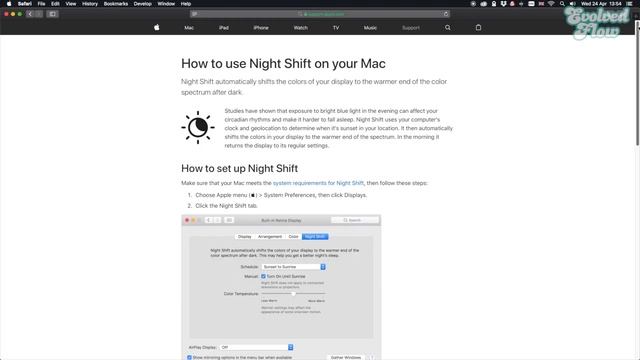Open the History menu
The image size is (640, 360).
tap(90, 4)
